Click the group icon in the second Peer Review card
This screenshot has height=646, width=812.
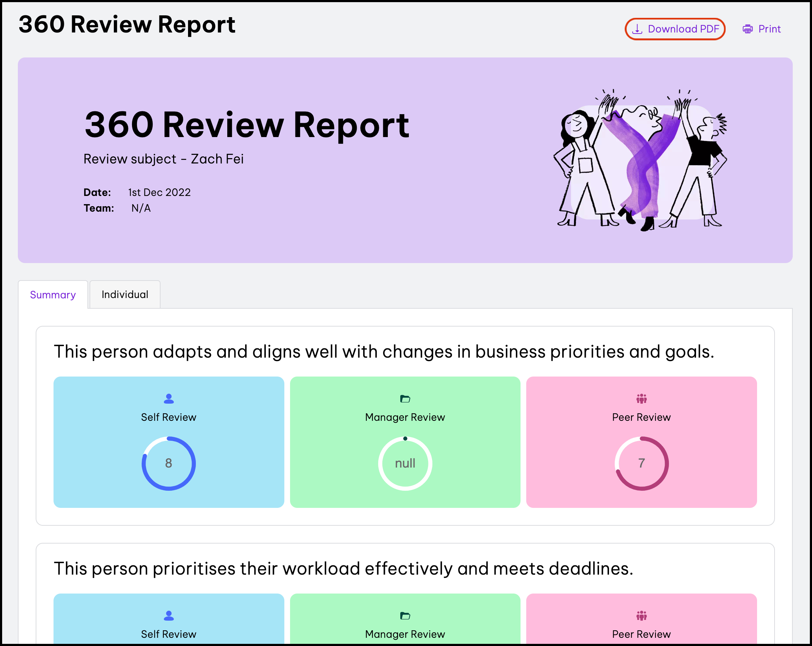641,616
